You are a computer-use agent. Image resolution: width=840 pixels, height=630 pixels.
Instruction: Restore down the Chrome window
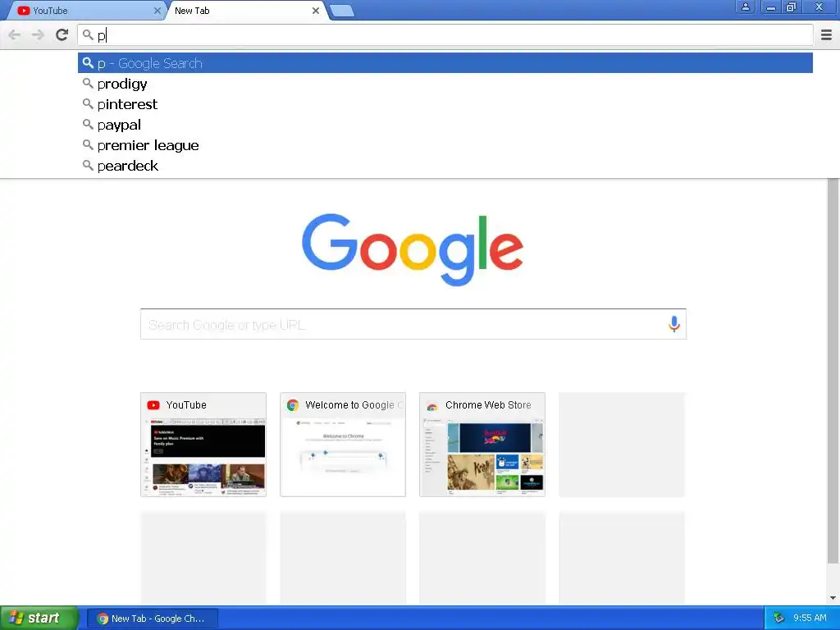(x=792, y=7)
